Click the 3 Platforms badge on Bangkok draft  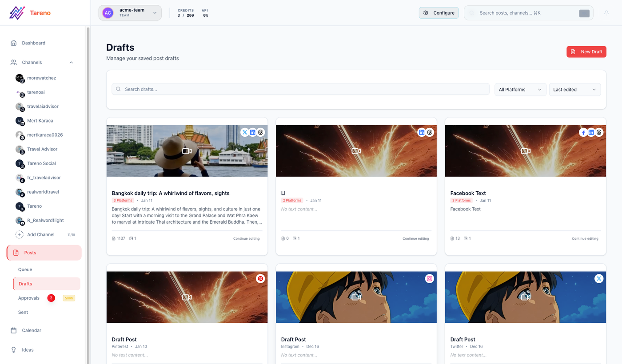(123, 201)
